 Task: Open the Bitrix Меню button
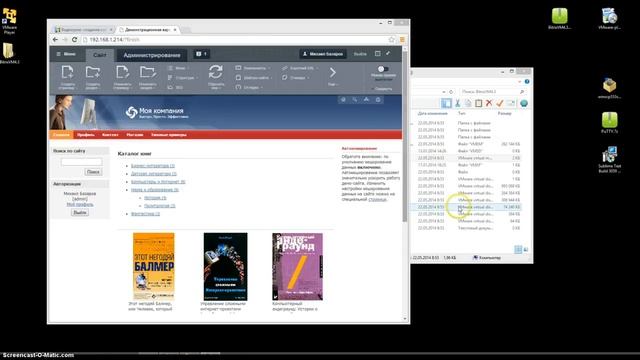tap(66, 54)
